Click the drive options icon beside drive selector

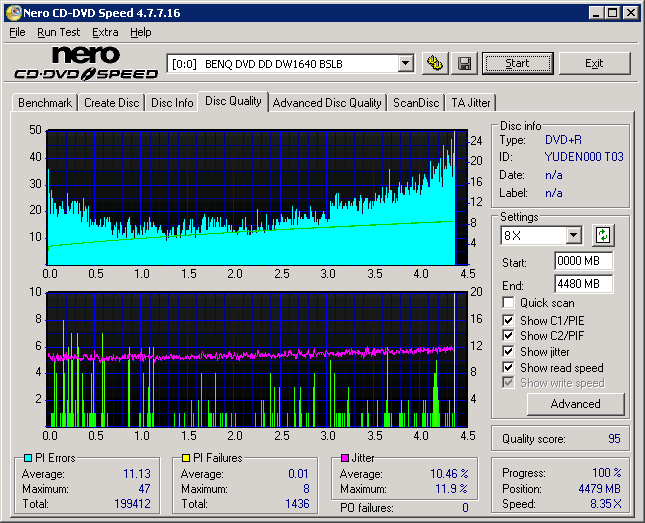[435, 63]
